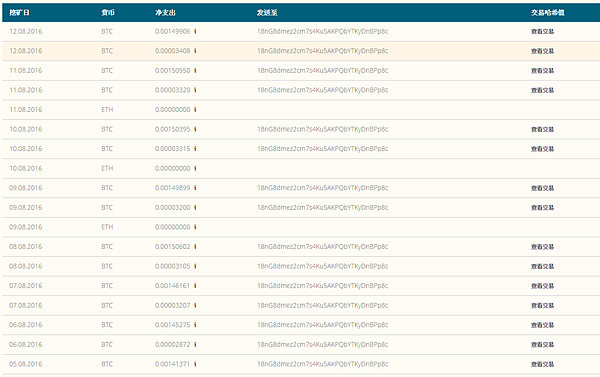
Task: Click info icon in 09.08.2016 ETH row
Action: [195, 227]
